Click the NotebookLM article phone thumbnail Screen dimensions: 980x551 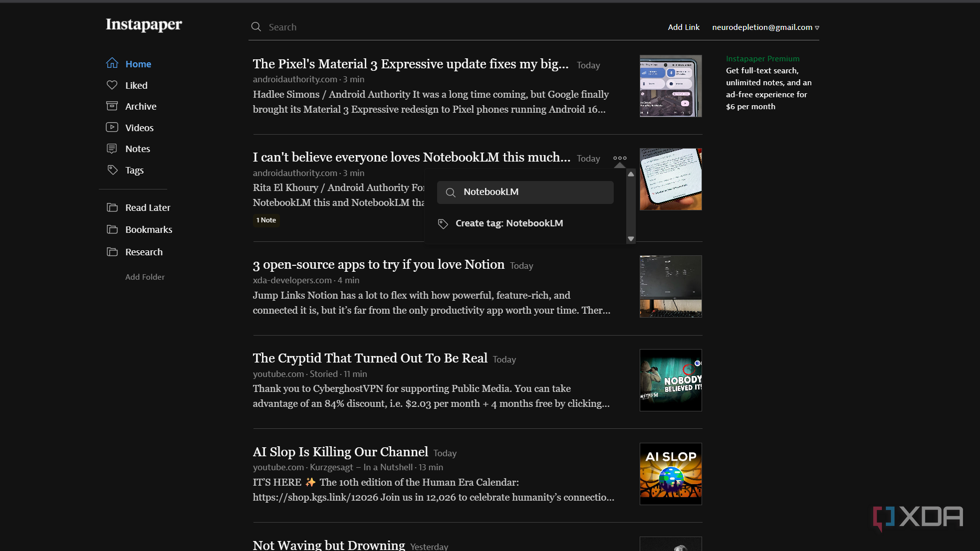coord(671,179)
